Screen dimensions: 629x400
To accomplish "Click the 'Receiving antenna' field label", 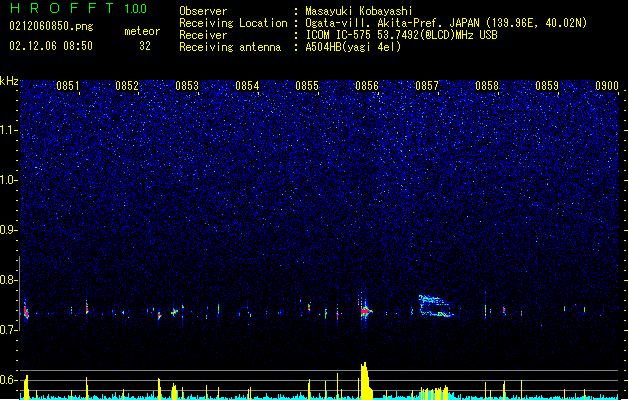I will [x=230, y=47].
